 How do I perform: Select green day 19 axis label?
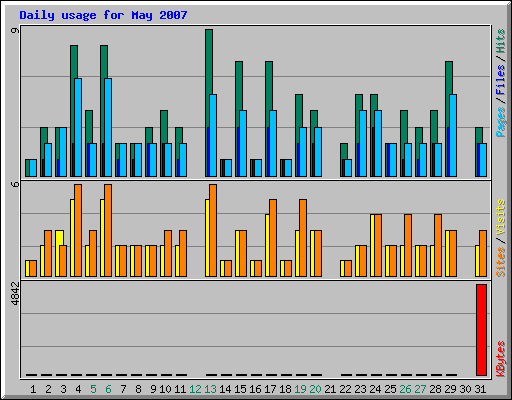(300, 389)
